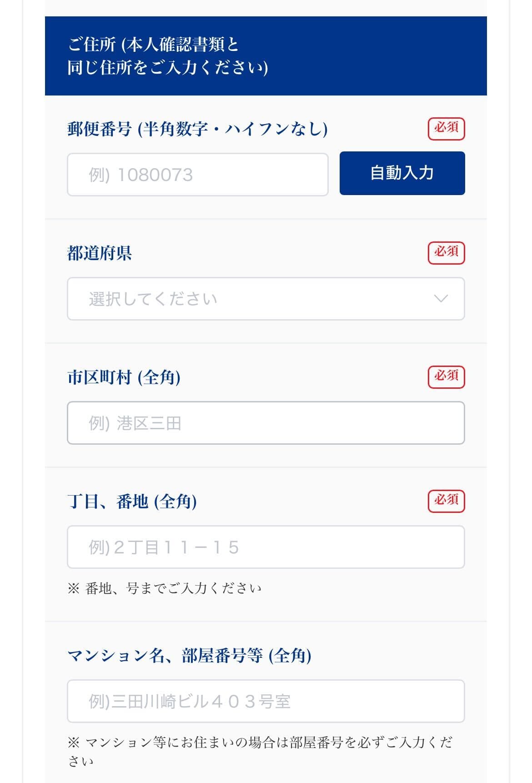
Task: Click the 丁目、番地 (全角) label
Action: pos(132,501)
